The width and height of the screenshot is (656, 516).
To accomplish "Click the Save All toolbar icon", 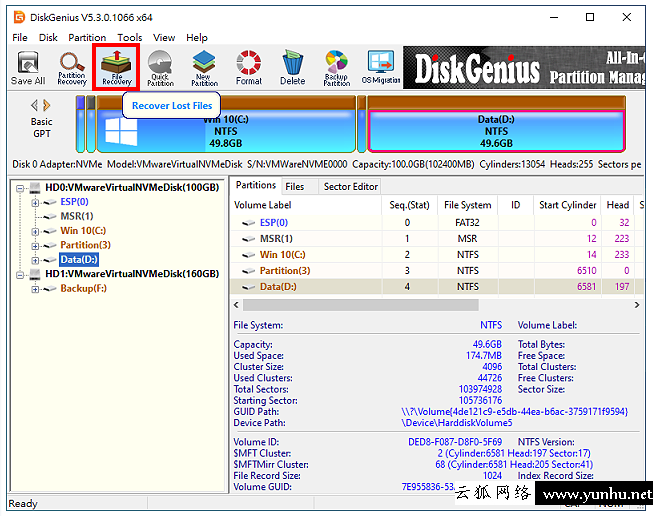I will [x=28, y=68].
